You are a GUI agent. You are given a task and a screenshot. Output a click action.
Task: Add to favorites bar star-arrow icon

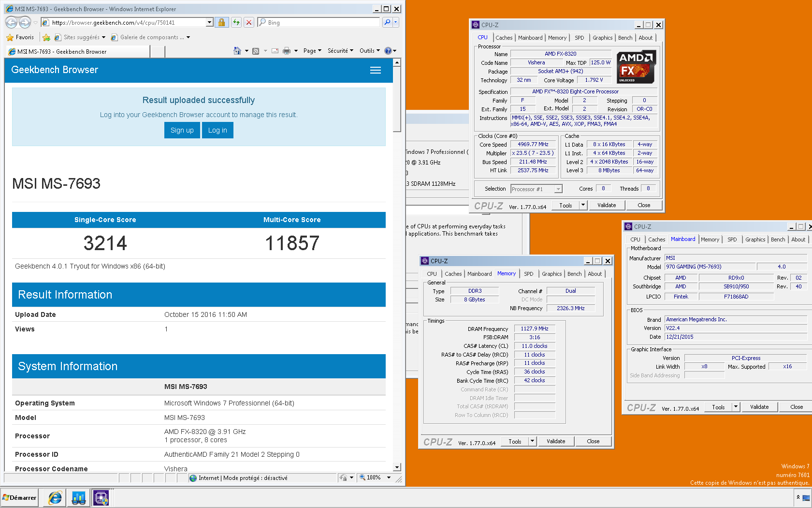[x=46, y=37]
